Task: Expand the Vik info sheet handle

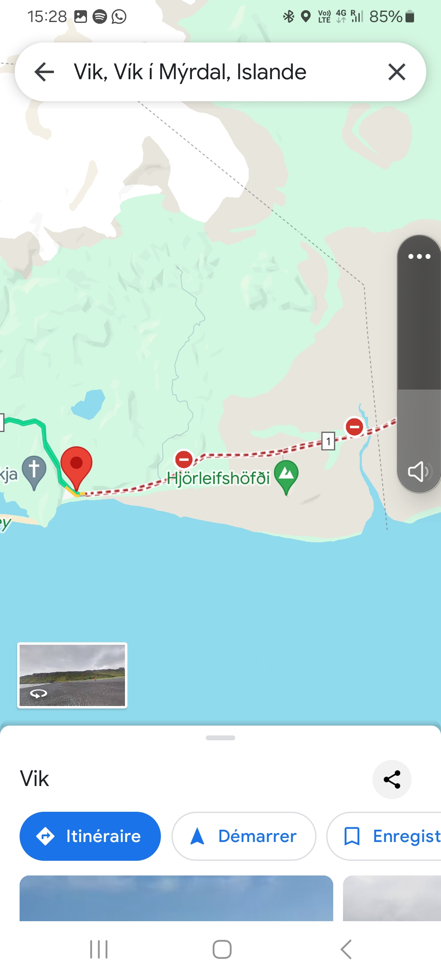Action: [220, 738]
